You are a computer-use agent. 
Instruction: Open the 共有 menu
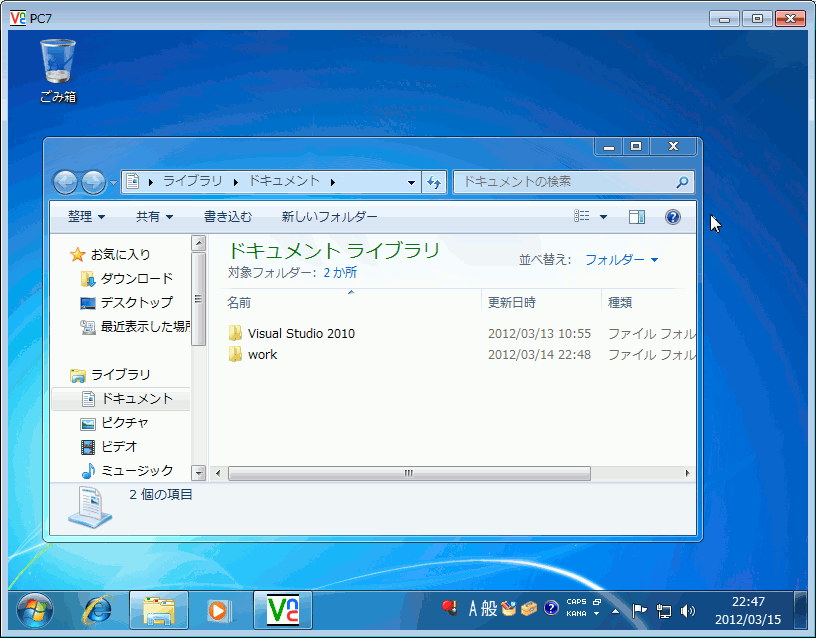pos(149,217)
